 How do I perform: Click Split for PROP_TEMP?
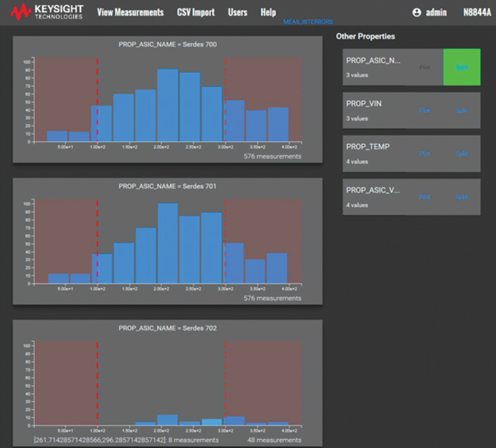tap(462, 153)
